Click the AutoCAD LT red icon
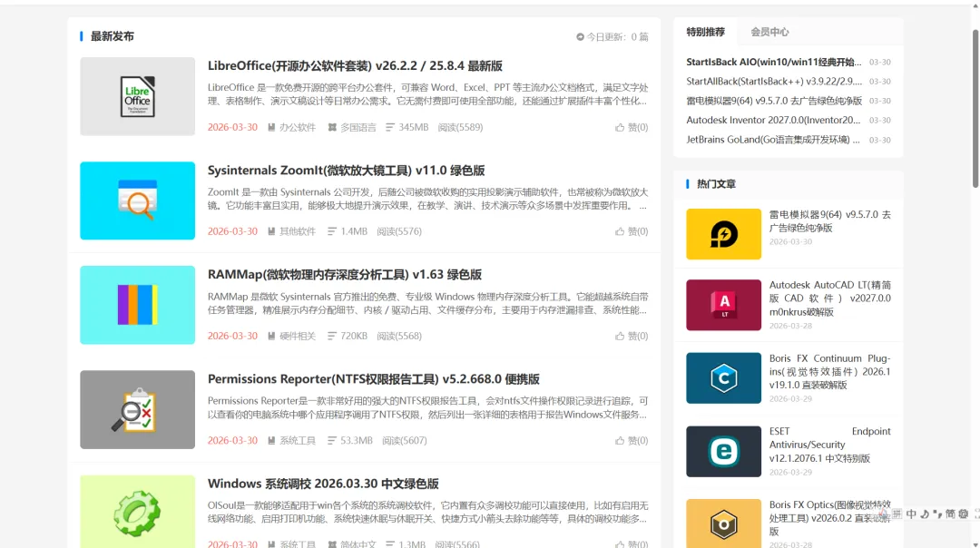The width and height of the screenshot is (980, 548). click(724, 305)
